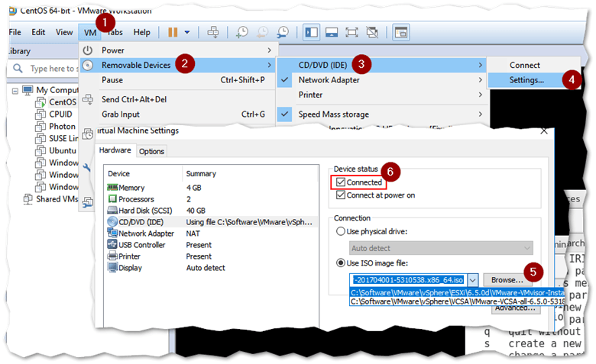
Task: Select the USB Controller device icon
Action: pyautogui.click(x=112, y=244)
